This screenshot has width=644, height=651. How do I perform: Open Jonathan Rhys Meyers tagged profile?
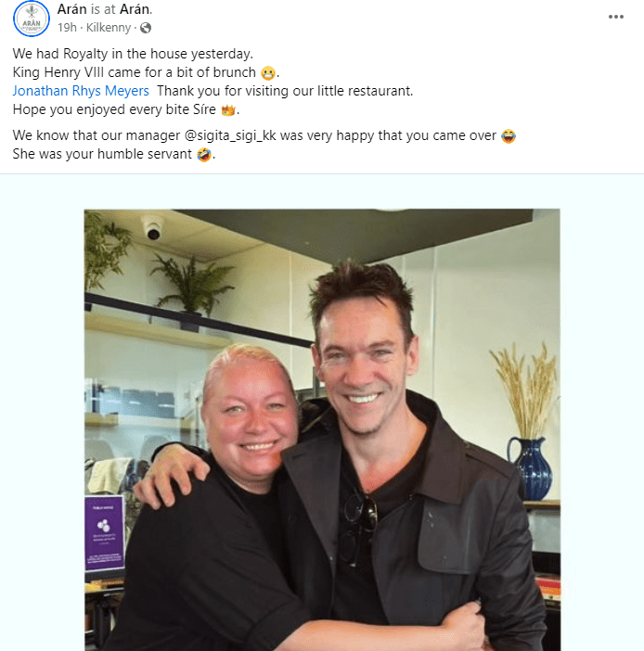tap(81, 91)
